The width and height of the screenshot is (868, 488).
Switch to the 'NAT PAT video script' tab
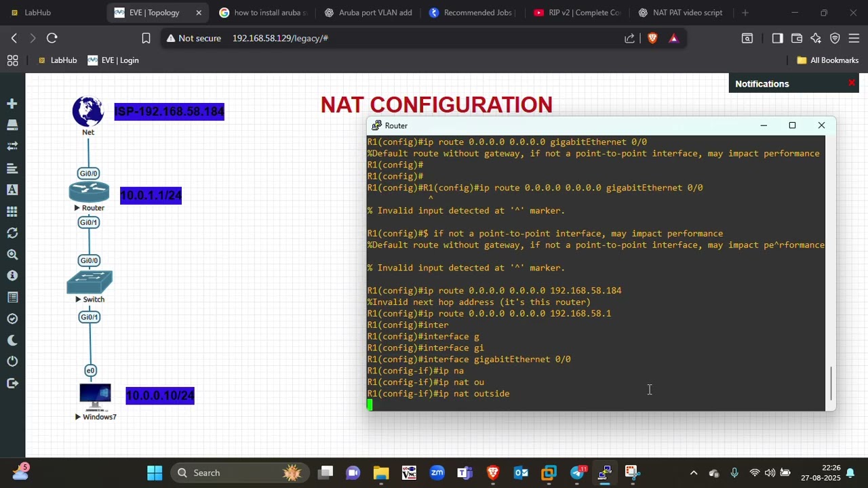tap(682, 12)
